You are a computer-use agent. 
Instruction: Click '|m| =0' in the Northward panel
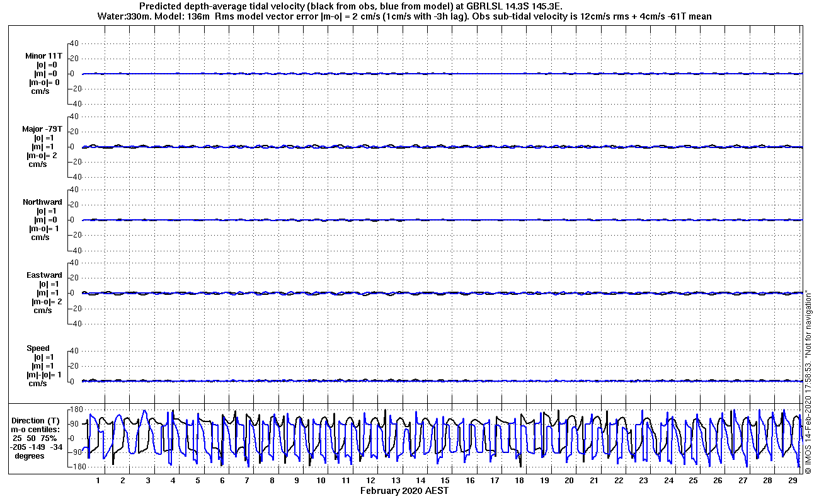[x=45, y=219]
